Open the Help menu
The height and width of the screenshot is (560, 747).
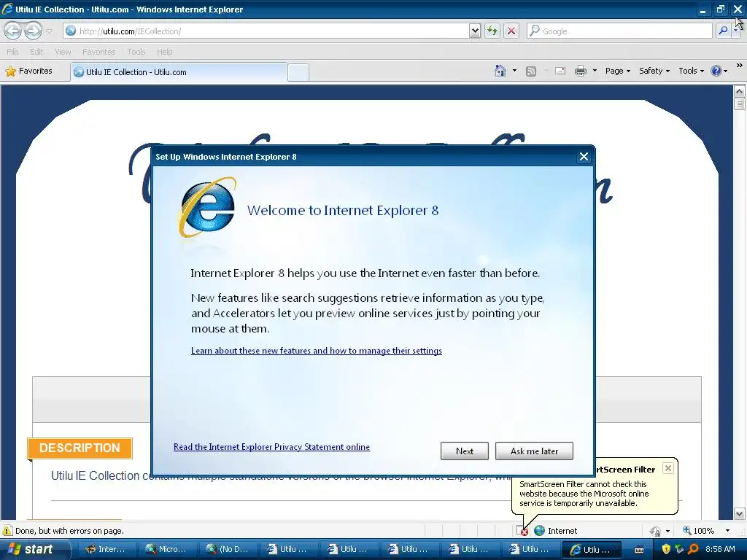point(164,52)
